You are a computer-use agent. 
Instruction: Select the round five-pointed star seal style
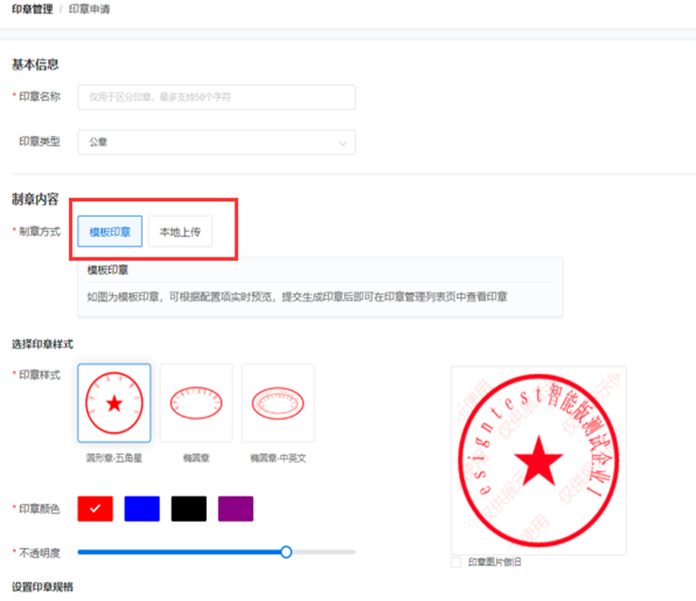point(114,403)
